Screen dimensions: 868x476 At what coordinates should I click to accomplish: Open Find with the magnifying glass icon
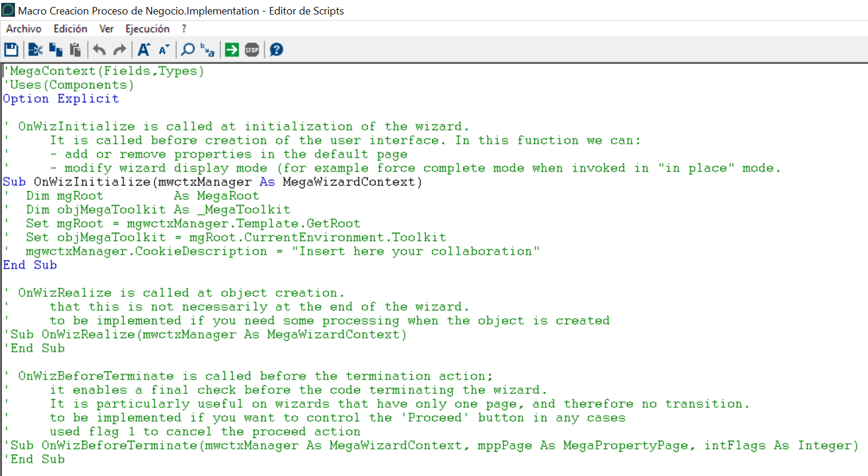click(188, 50)
